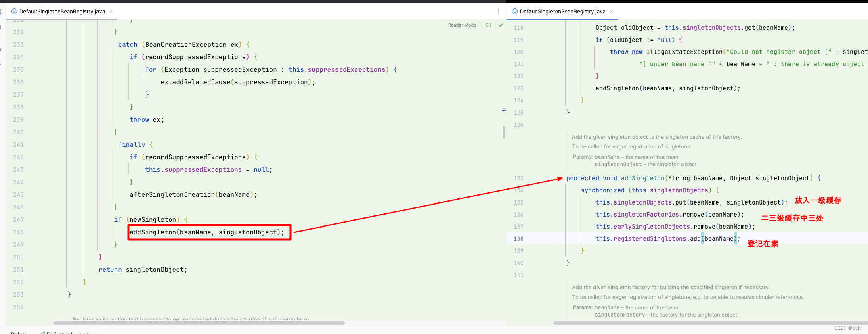Click gutter at line number 133
This screenshot has height=334, width=868.
[x=518, y=178]
